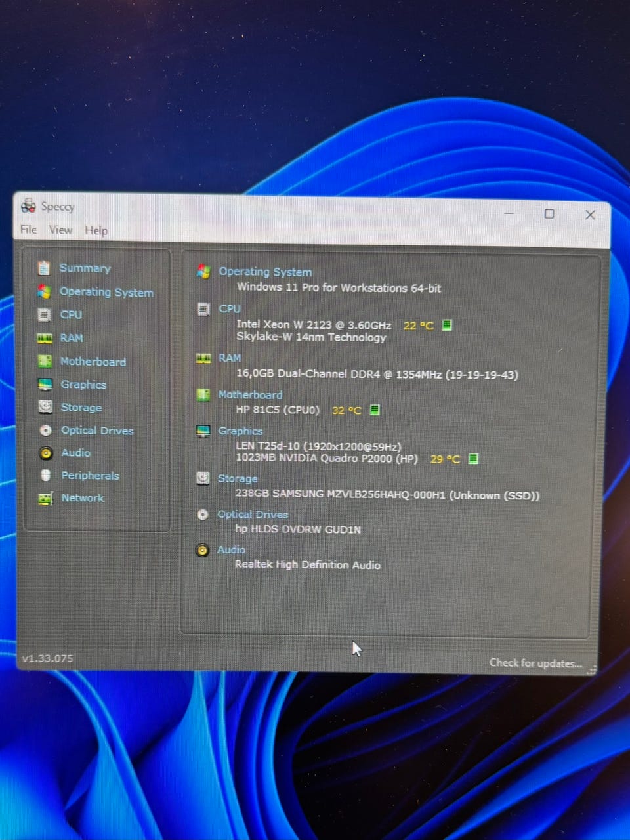630x840 pixels.
Task: Click the drive icon beside Storage heading
Action: [203, 478]
